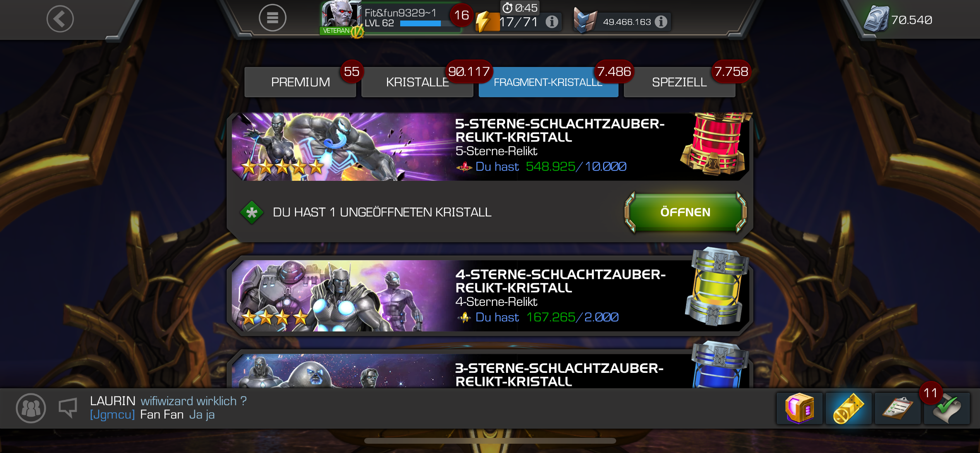This screenshot has height=453, width=980.
Task: Select the FRAGMENT-KRISTALLE tab
Action: (548, 82)
